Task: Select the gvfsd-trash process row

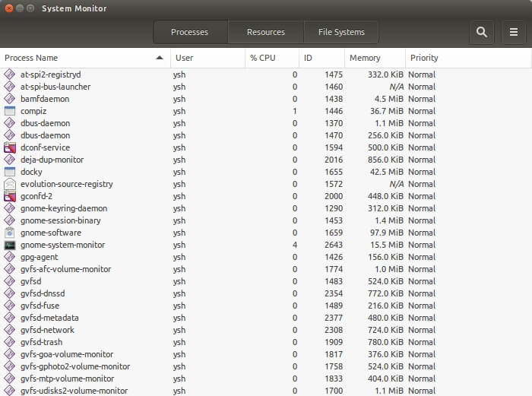Action: 266,342
